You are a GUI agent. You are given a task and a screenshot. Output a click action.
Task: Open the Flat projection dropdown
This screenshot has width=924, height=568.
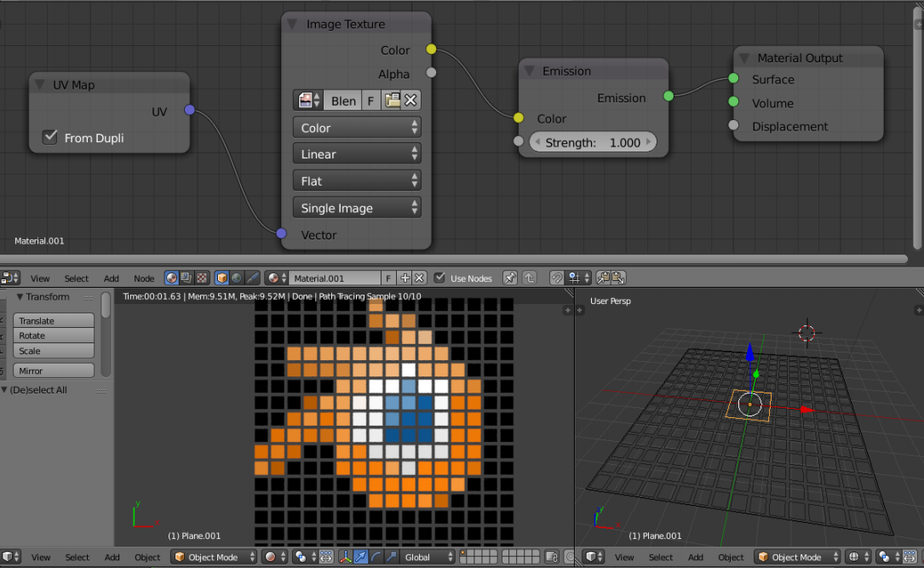(x=357, y=181)
